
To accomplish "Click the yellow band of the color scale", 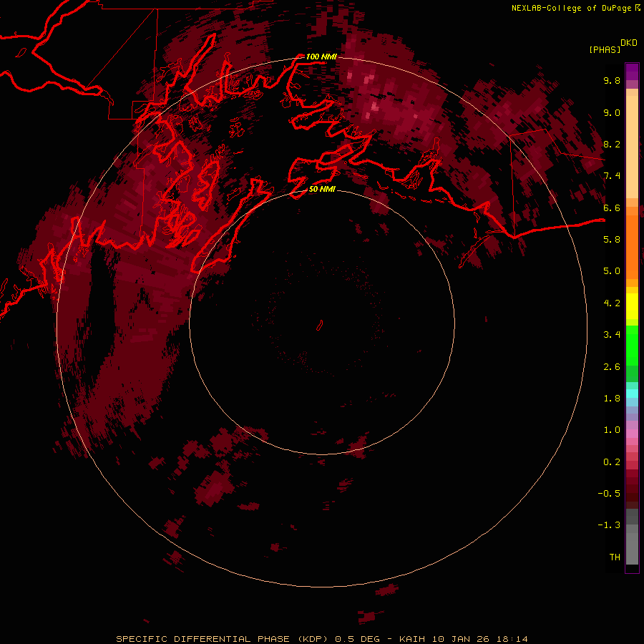I will coord(632,306).
